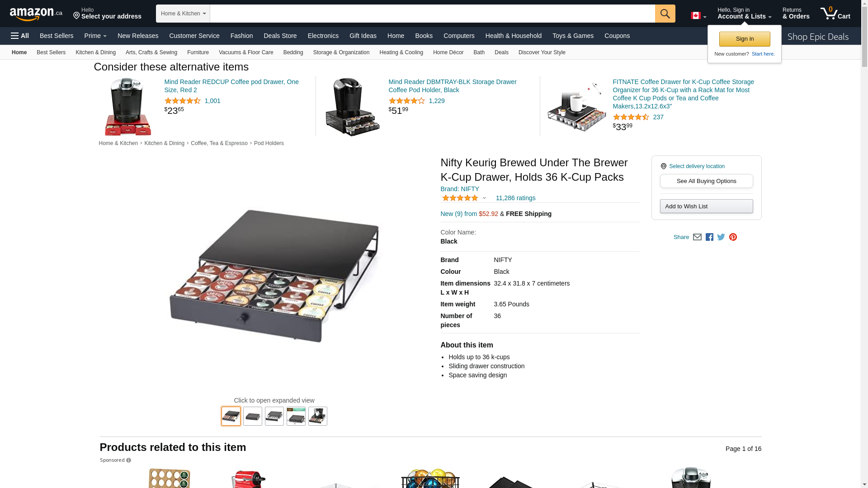This screenshot has height=488, width=868.
Task: Open the 11,286 ratings link
Action: click(515, 198)
